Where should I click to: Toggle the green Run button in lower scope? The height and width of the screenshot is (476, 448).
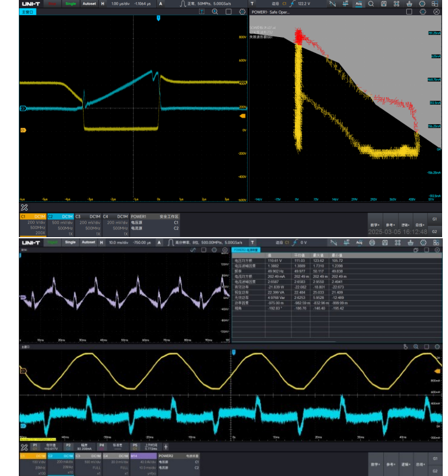coord(53,242)
